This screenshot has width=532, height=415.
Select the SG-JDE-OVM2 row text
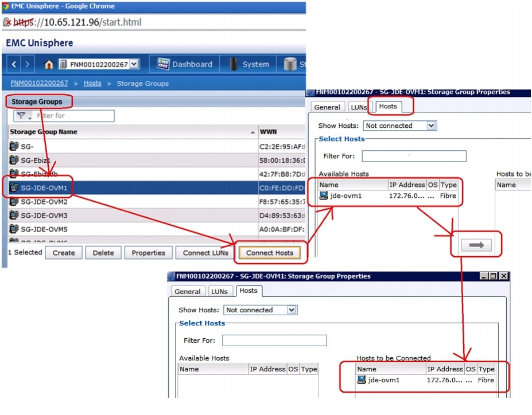[44, 202]
